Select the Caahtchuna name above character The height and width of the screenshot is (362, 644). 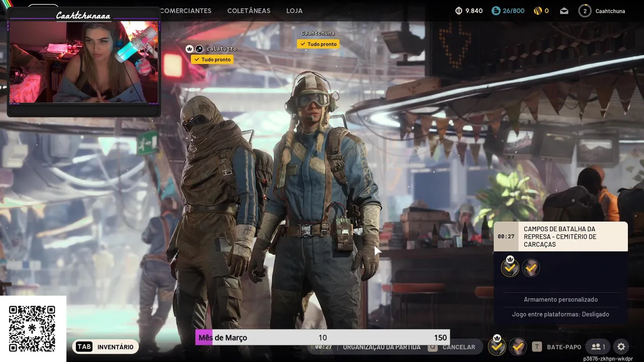coord(318,33)
